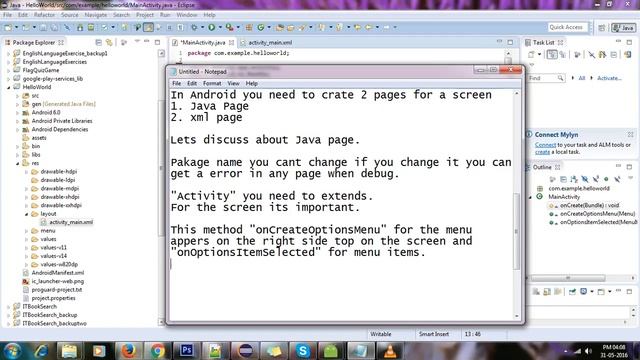Click the Notepad vertical scrollbar thumb
The image size is (640, 360).
point(516,231)
